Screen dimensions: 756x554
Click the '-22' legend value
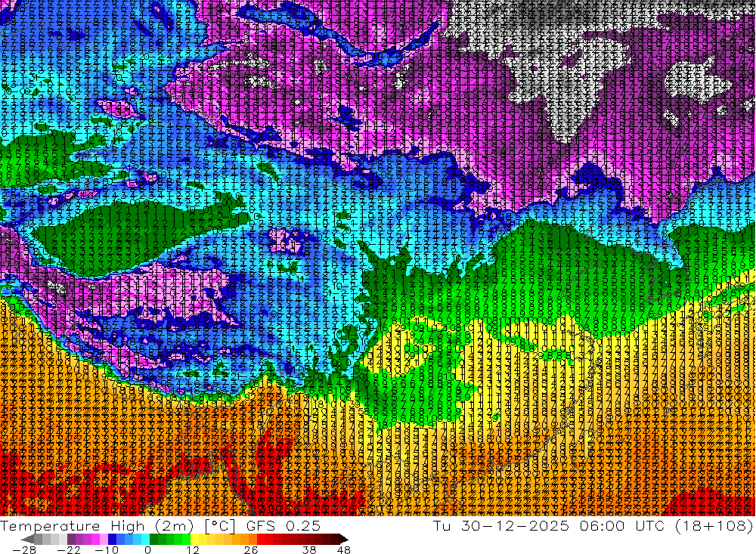(x=69, y=550)
